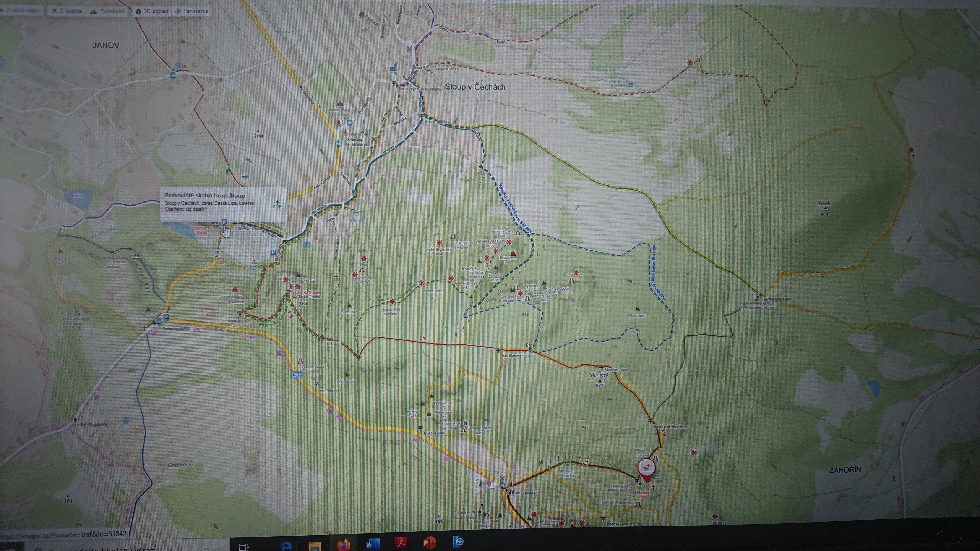Open the 'Otevřeno: viz detail' popup line

[186, 209]
